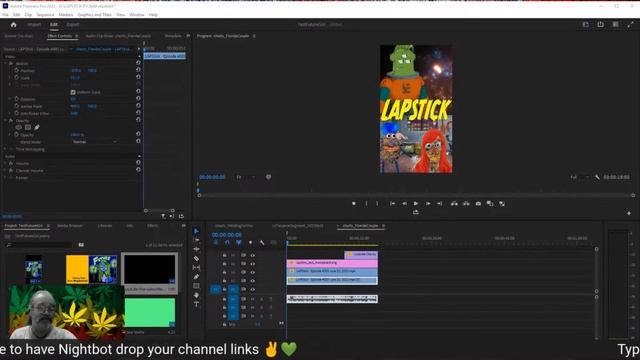Select the Pen tool in the timeline toolbar
The height and width of the screenshot is (360, 640).
pyautogui.click(x=196, y=277)
